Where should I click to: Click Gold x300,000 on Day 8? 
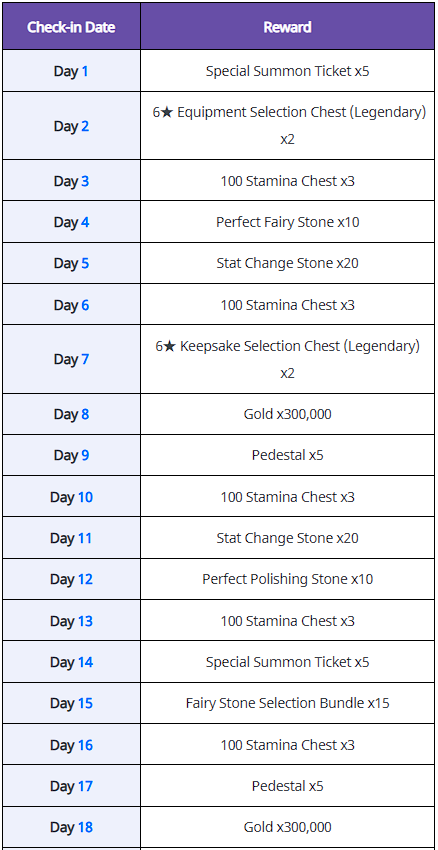pyautogui.click(x=287, y=414)
